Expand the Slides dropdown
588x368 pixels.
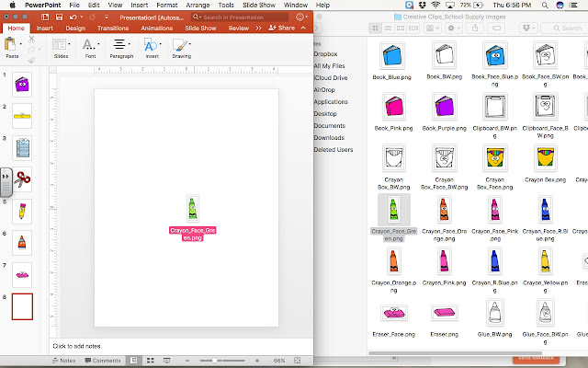coord(61,48)
